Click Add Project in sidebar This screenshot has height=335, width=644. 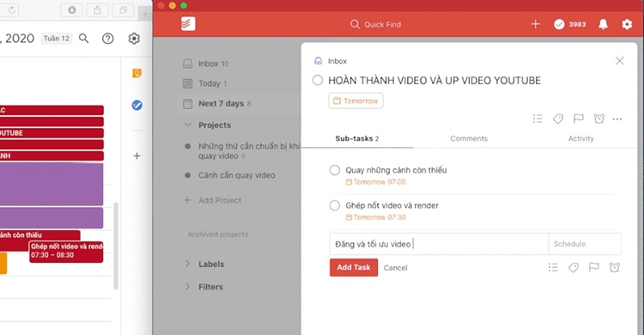[220, 200]
